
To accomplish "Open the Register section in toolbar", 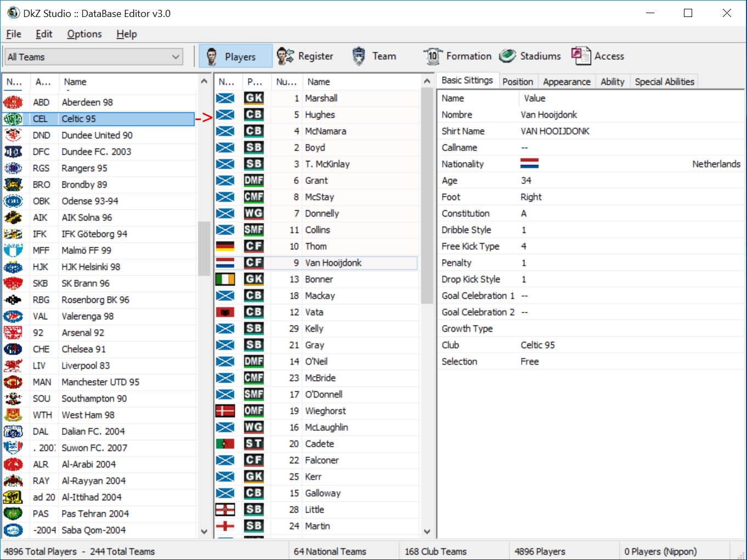I will click(305, 56).
